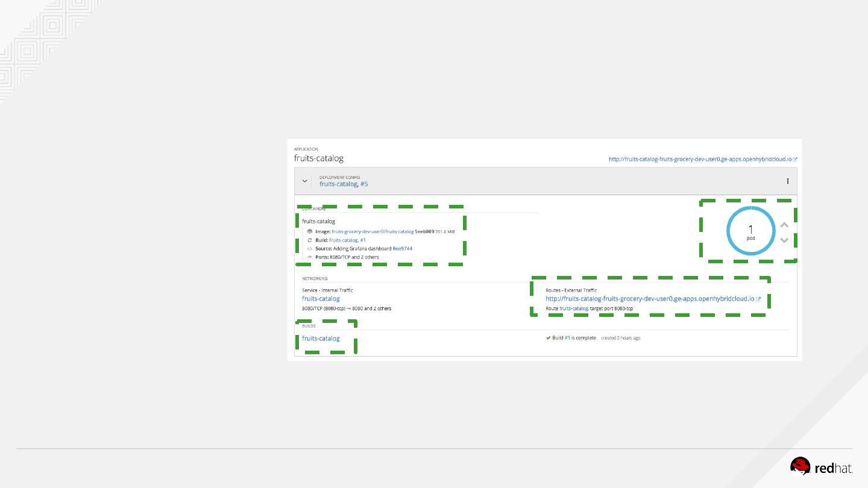Scale down pods with the down arrow
Screen dimensions: 868x488
(x=784, y=240)
